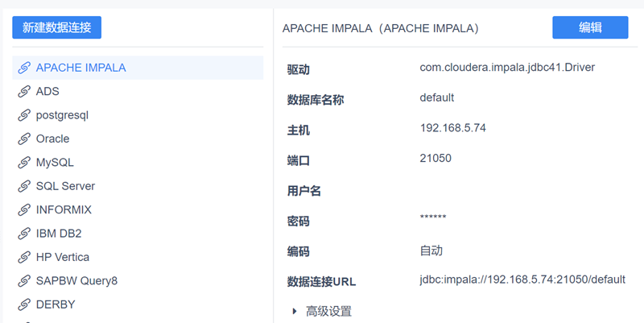This screenshot has width=644, height=323.
Task: Click the 新建数据连接 button
Action: click(56, 27)
